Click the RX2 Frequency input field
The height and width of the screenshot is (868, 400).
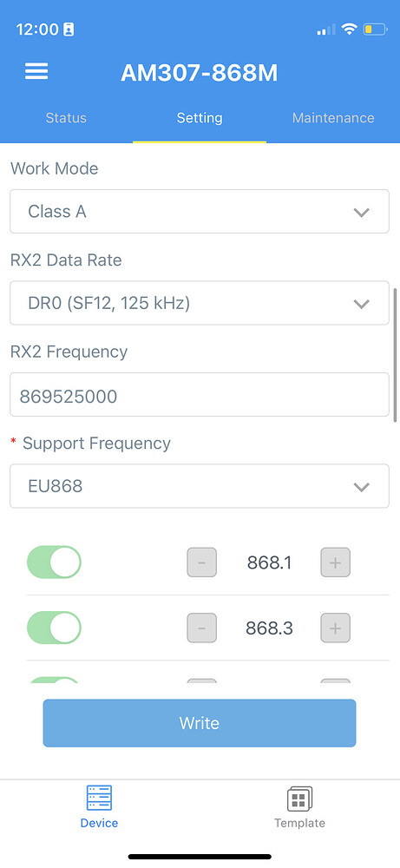pyautogui.click(x=200, y=395)
